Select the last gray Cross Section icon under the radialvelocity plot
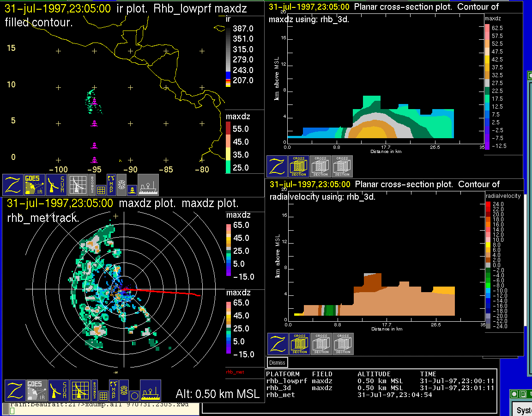 [x=343, y=344]
